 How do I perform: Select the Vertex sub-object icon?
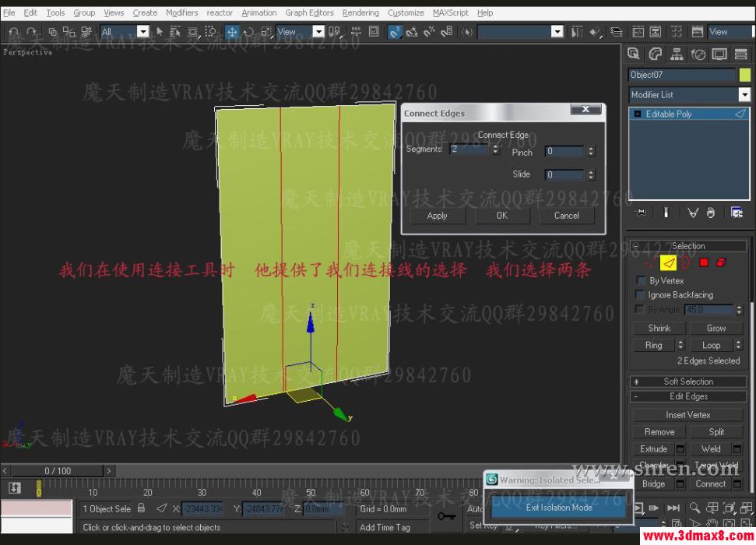point(649,263)
